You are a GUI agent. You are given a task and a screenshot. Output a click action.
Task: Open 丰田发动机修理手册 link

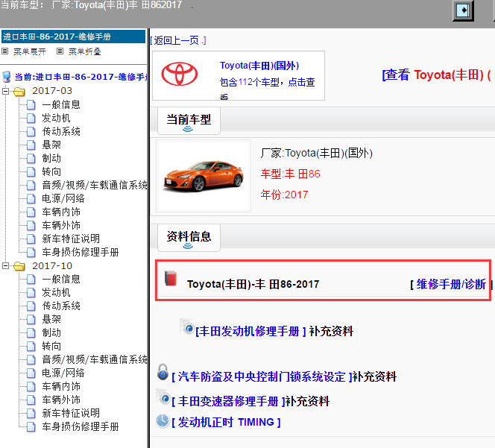coord(250,331)
